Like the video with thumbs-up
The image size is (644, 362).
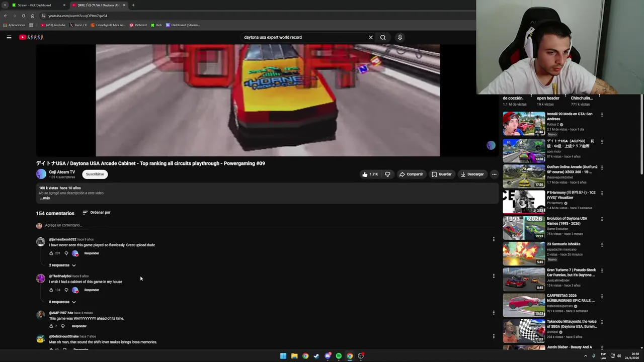click(x=370, y=174)
